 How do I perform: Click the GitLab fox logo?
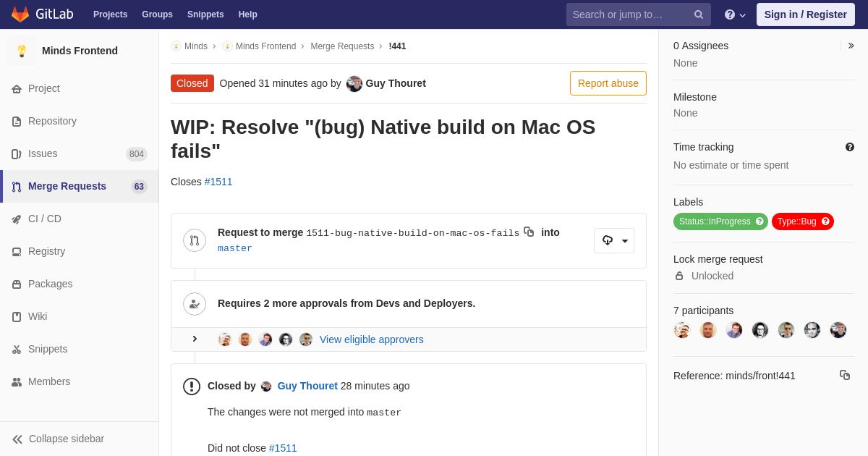(x=20, y=14)
